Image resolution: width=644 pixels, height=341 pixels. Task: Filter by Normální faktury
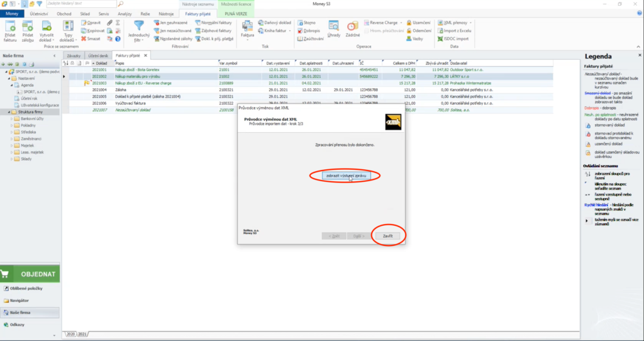click(x=214, y=23)
